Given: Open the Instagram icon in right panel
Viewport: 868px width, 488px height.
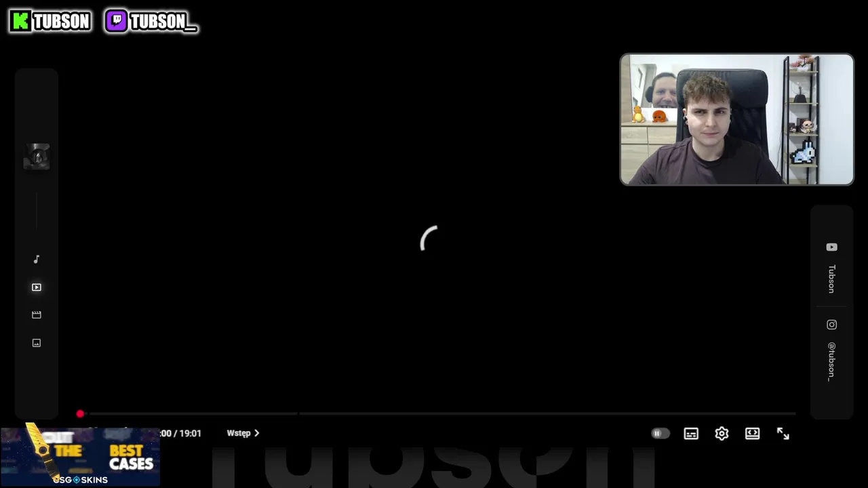Looking at the screenshot, I should (831, 325).
